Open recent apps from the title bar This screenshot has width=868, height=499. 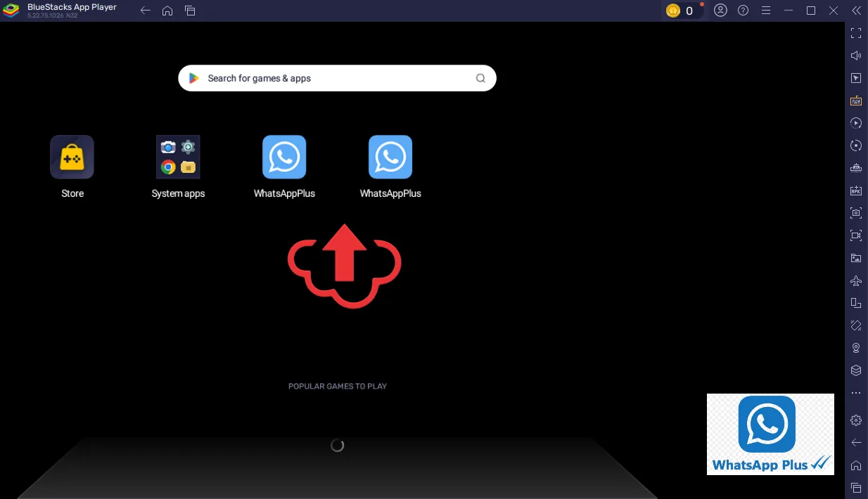coord(190,11)
